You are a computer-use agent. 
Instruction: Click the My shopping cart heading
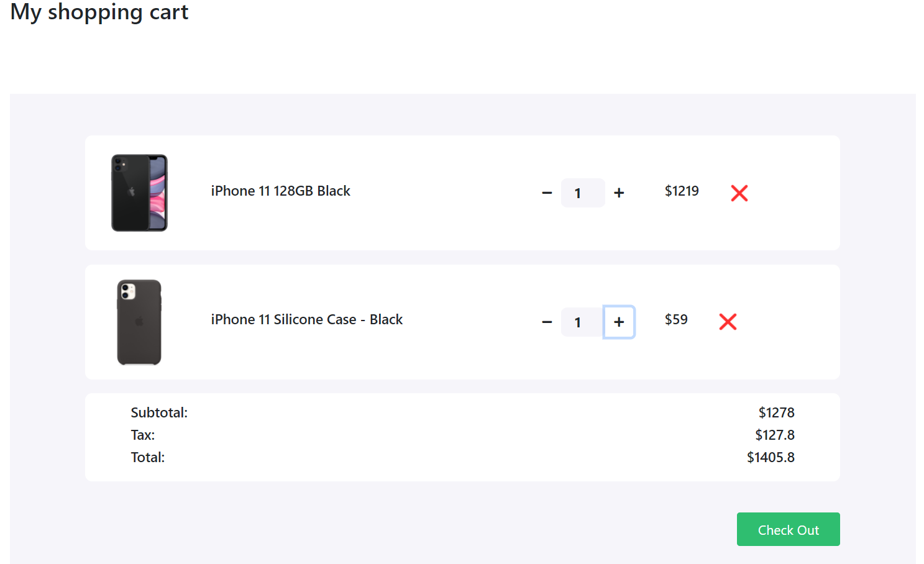click(99, 12)
